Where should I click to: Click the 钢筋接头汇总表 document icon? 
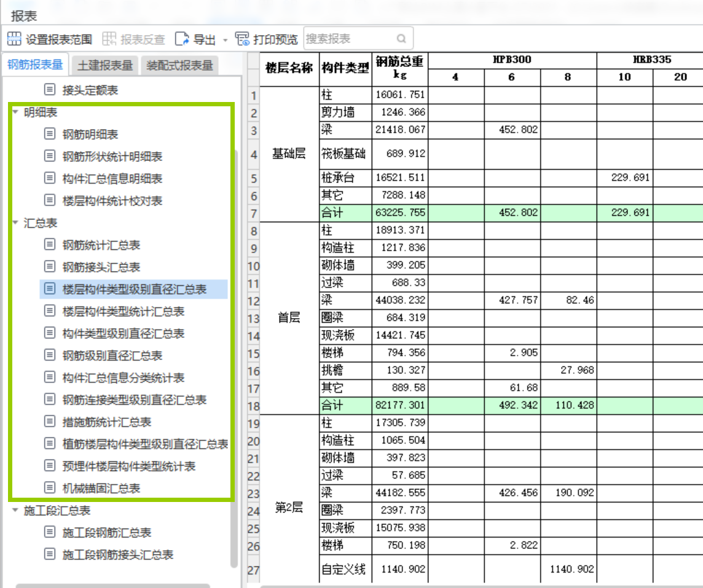coord(50,266)
